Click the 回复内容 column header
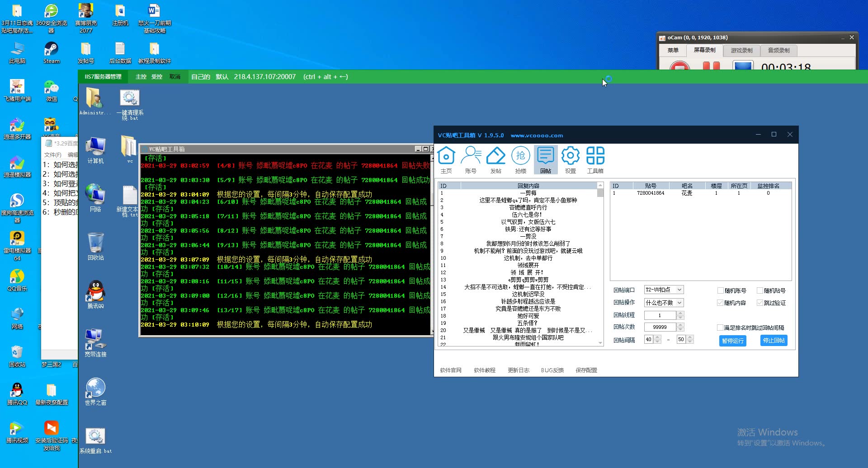868x468 pixels. [528, 186]
